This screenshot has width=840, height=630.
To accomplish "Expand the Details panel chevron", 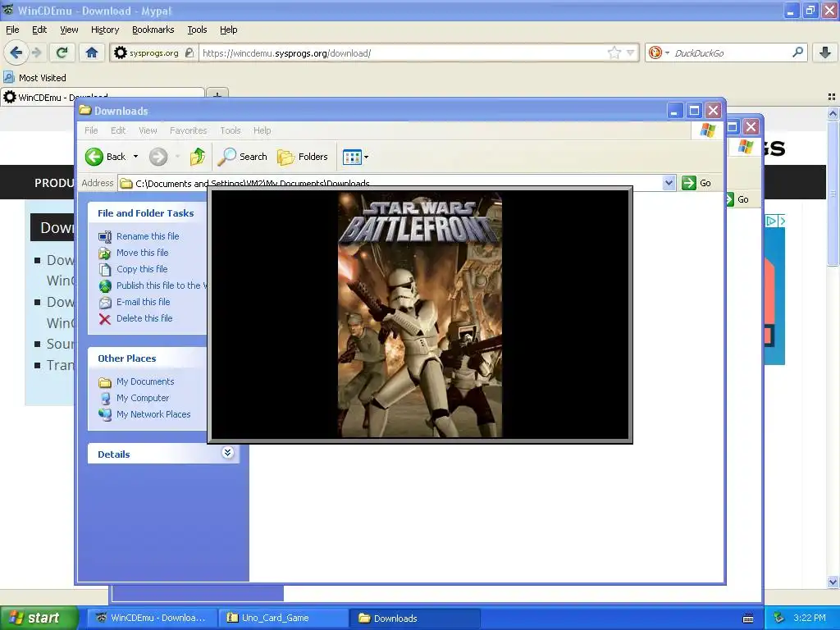I will pyautogui.click(x=227, y=453).
